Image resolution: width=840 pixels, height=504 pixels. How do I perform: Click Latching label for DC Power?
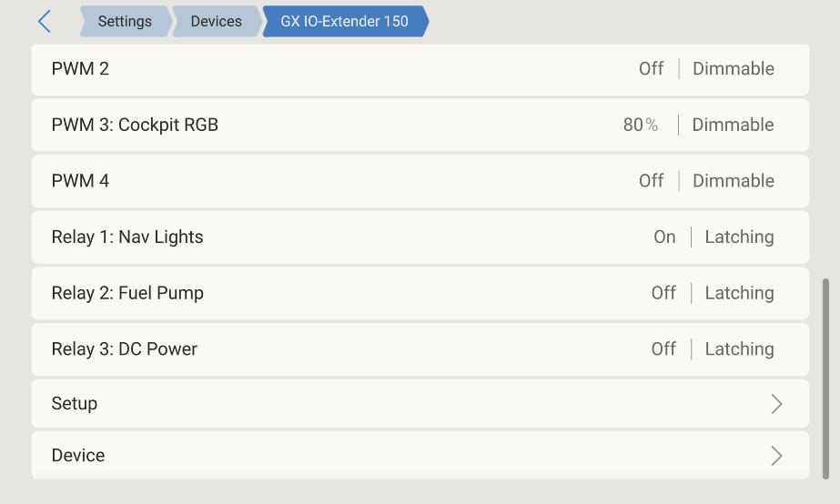[739, 349]
